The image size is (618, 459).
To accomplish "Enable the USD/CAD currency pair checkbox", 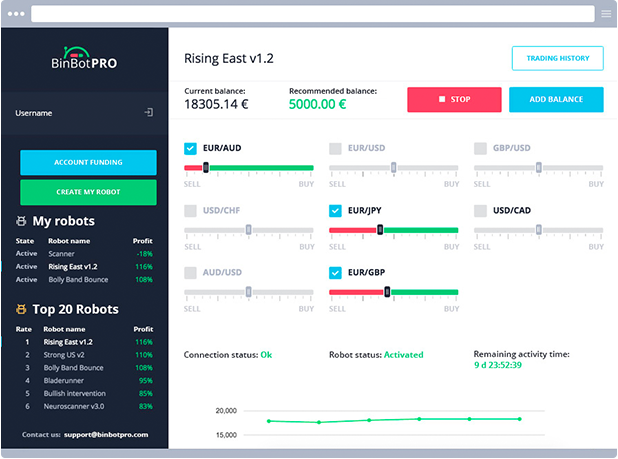I will [480, 211].
